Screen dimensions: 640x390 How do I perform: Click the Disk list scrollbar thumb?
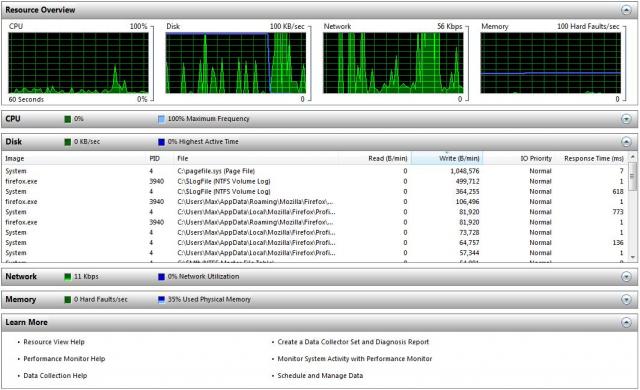pyautogui.click(x=633, y=176)
